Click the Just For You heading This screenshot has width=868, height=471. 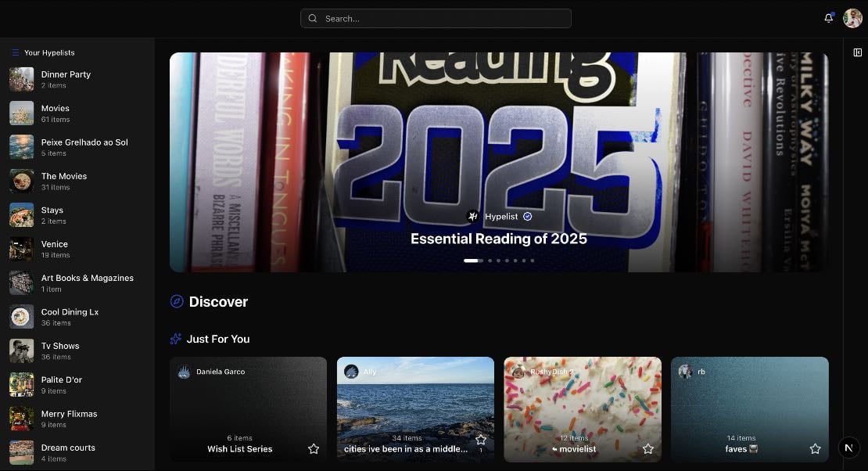(218, 339)
